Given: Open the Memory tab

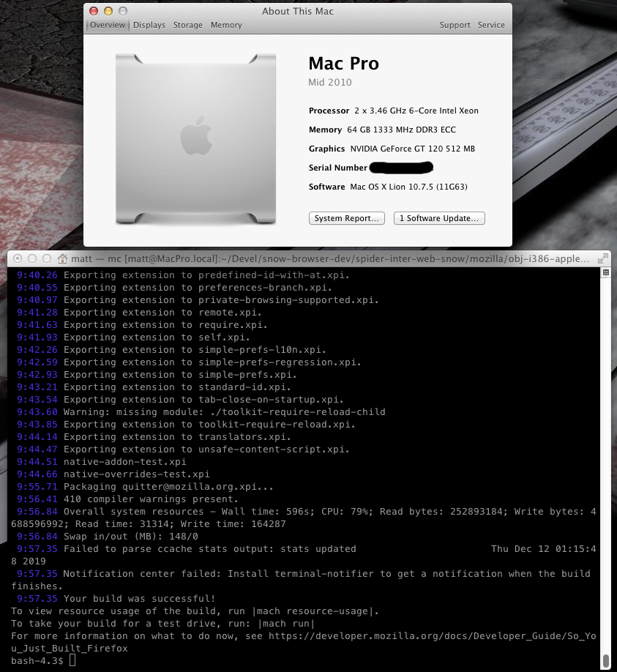Looking at the screenshot, I should [226, 25].
